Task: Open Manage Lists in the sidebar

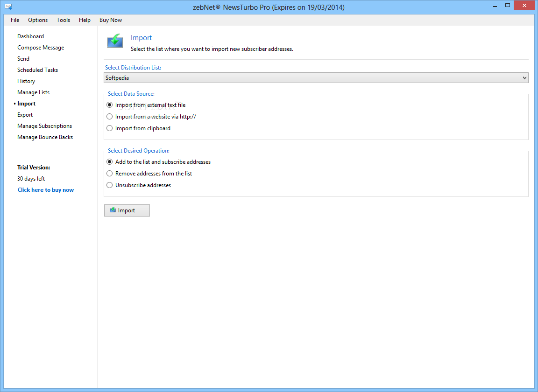Action: click(x=33, y=92)
